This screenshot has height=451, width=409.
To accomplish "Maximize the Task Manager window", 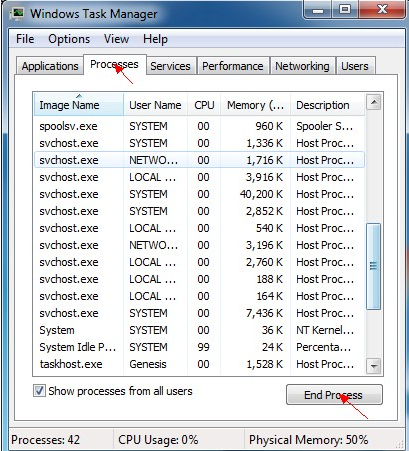I will pos(345,10).
